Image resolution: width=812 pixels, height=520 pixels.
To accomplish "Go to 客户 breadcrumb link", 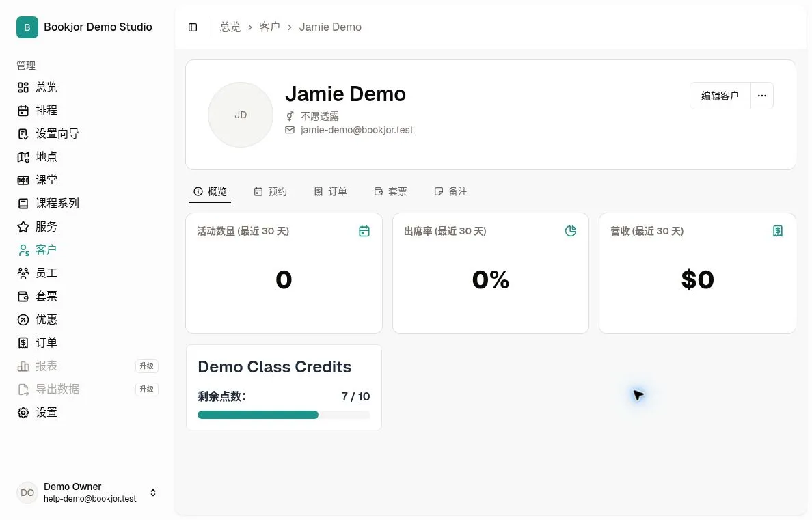I will pyautogui.click(x=269, y=27).
